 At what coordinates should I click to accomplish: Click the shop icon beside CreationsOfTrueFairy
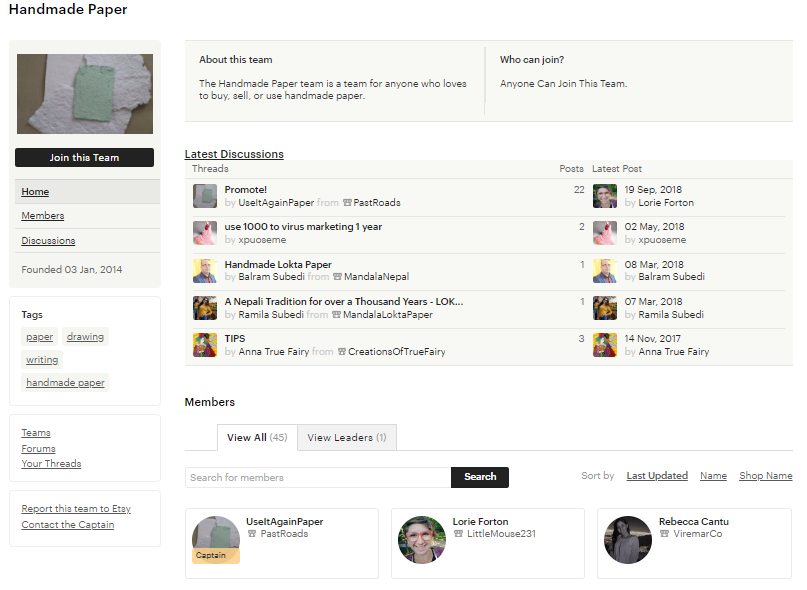(341, 352)
